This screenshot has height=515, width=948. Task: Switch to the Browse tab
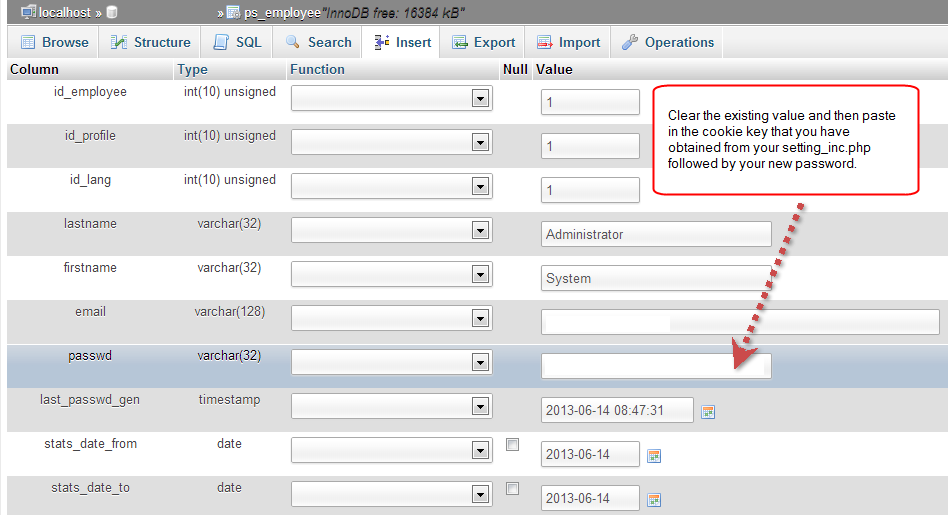[x=54, y=42]
